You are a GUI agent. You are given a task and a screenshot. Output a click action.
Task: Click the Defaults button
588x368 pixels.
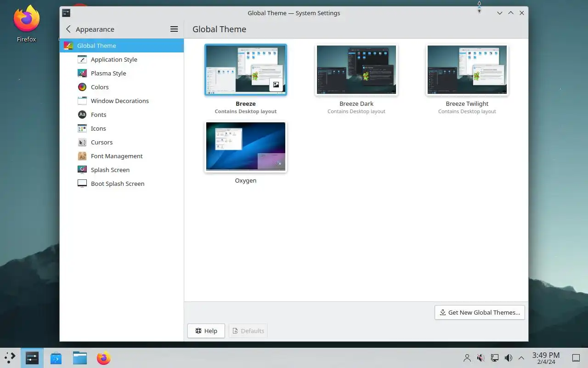click(x=248, y=331)
